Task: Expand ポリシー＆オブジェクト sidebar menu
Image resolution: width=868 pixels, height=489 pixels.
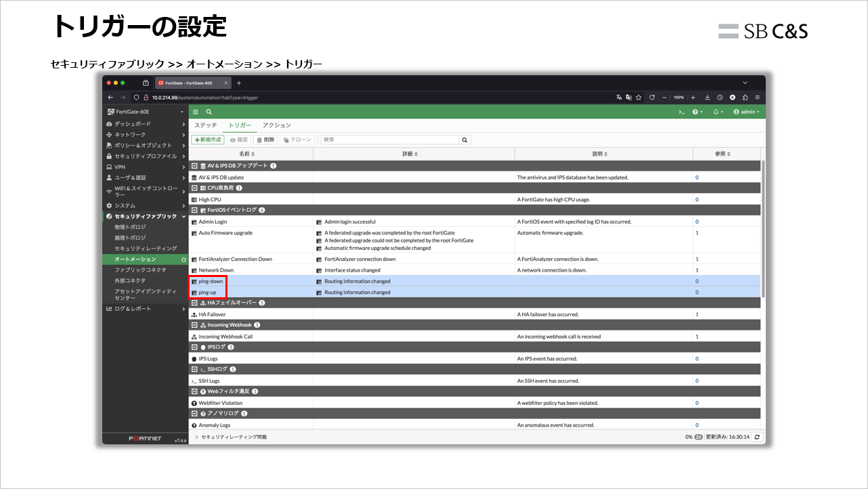Action: [145, 145]
